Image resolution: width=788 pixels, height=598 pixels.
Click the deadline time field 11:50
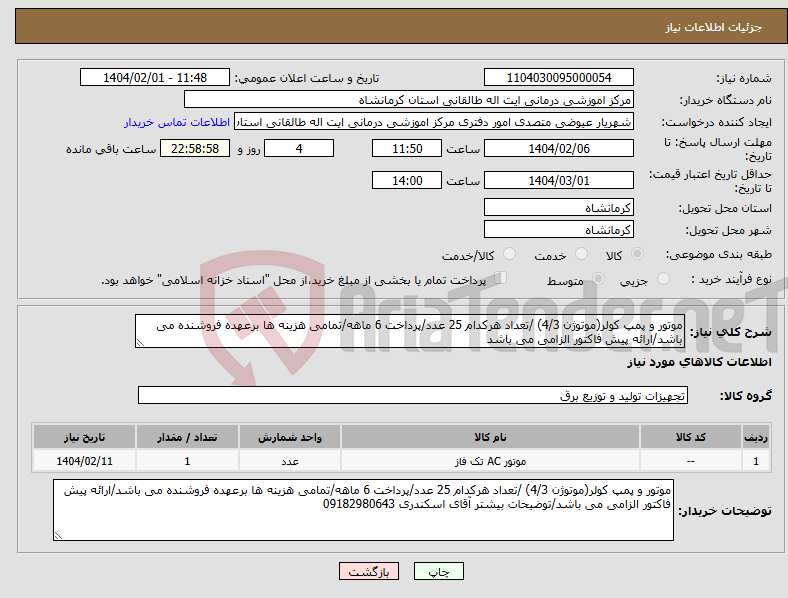(407, 148)
